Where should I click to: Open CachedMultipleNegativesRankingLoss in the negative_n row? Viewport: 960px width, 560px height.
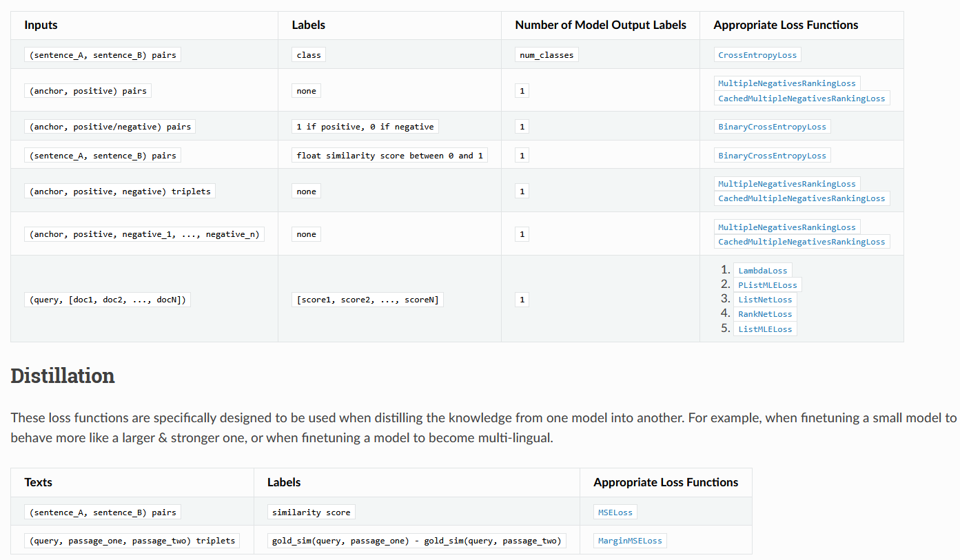coord(801,242)
